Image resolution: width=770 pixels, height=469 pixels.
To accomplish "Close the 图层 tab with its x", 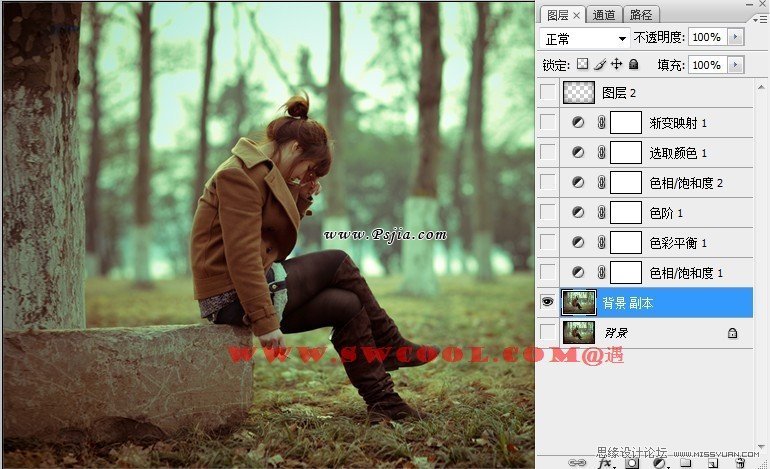I will pyautogui.click(x=577, y=16).
